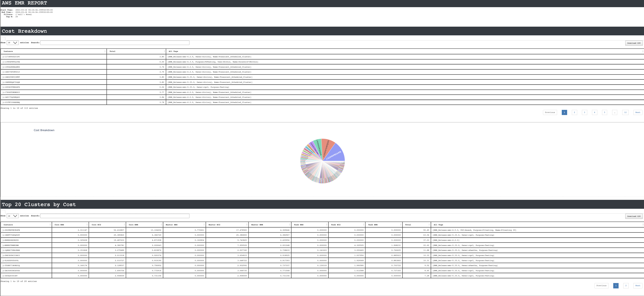Sort Top 20 Clusters by Total column
The width and height of the screenshot is (644, 296).
(x=416, y=225)
